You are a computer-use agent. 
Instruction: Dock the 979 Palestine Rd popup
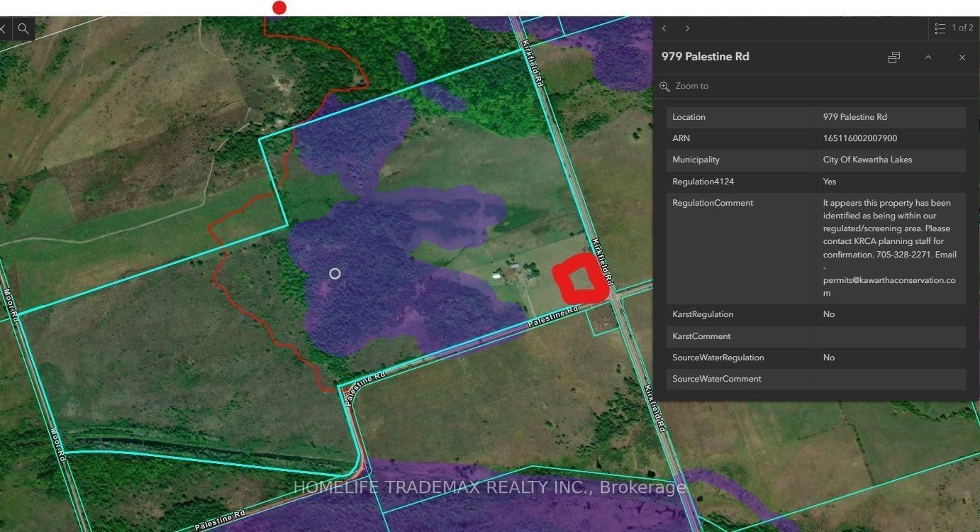click(x=893, y=57)
